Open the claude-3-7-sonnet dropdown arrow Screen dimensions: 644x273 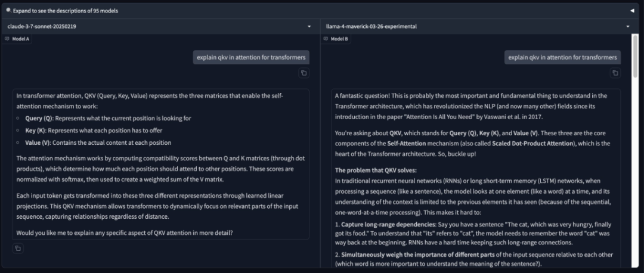[x=309, y=27]
